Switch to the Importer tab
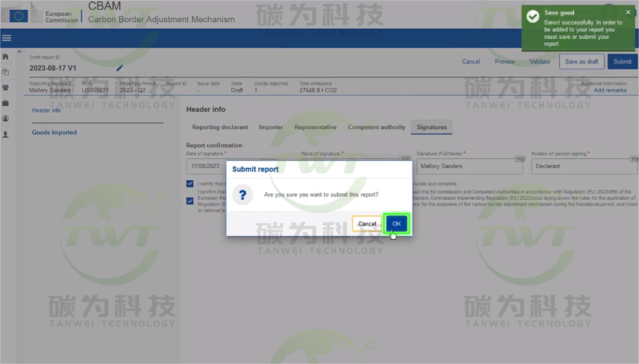Viewport: 639px width, 364px height. tap(271, 127)
